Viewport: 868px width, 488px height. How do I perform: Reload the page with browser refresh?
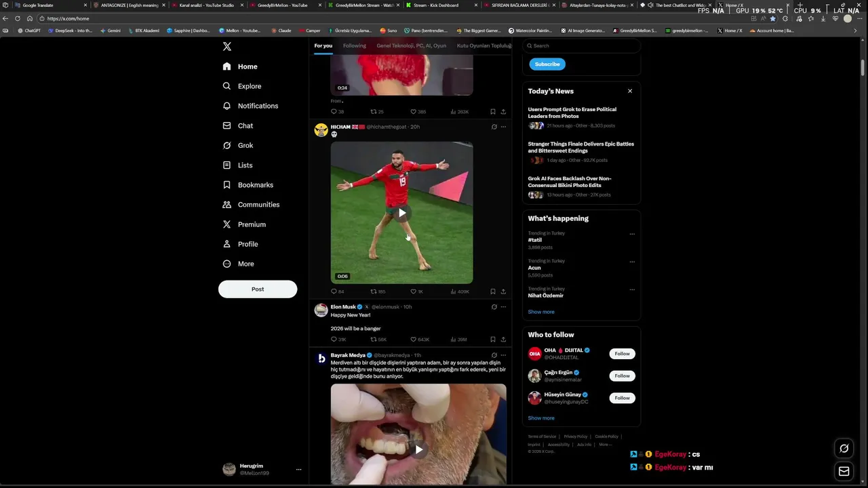coord(18,19)
